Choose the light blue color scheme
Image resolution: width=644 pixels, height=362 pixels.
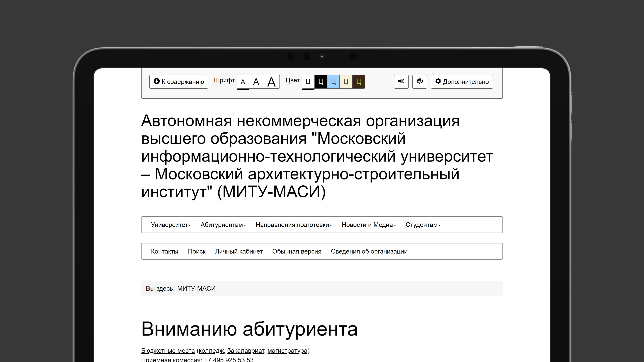click(x=333, y=82)
